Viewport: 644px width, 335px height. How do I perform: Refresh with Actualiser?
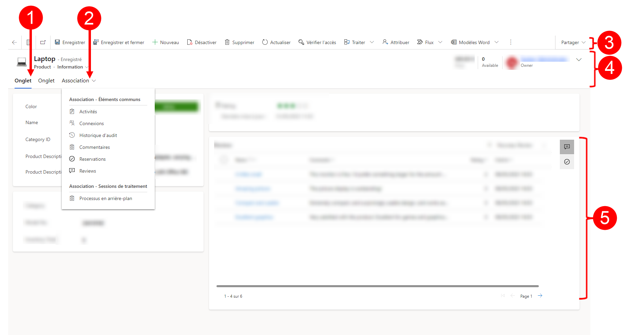click(x=276, y=42)
